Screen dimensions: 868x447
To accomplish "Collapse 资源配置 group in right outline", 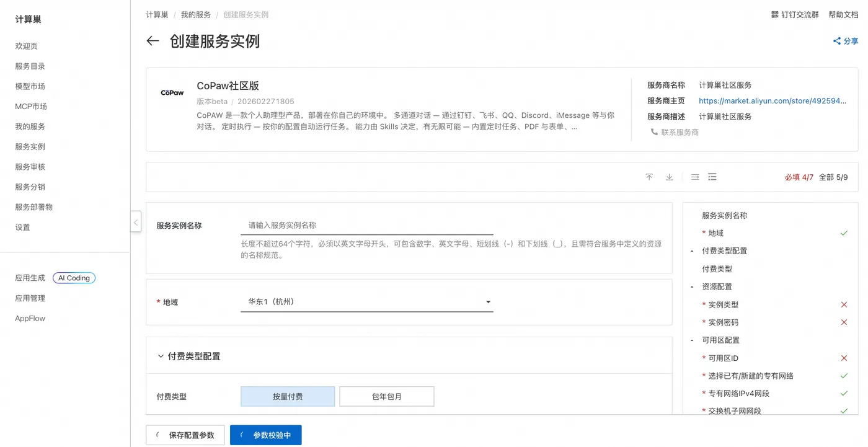I will pos(692,287).
